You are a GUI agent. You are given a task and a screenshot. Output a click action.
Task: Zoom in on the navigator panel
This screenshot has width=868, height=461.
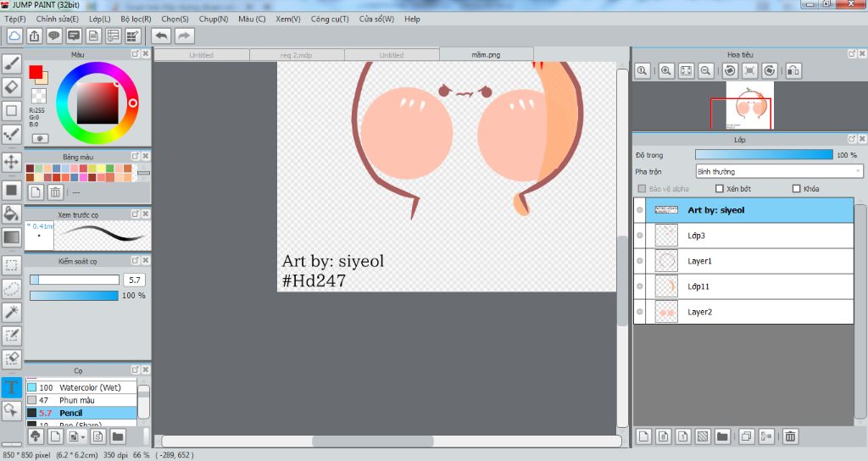pos(666,70)
